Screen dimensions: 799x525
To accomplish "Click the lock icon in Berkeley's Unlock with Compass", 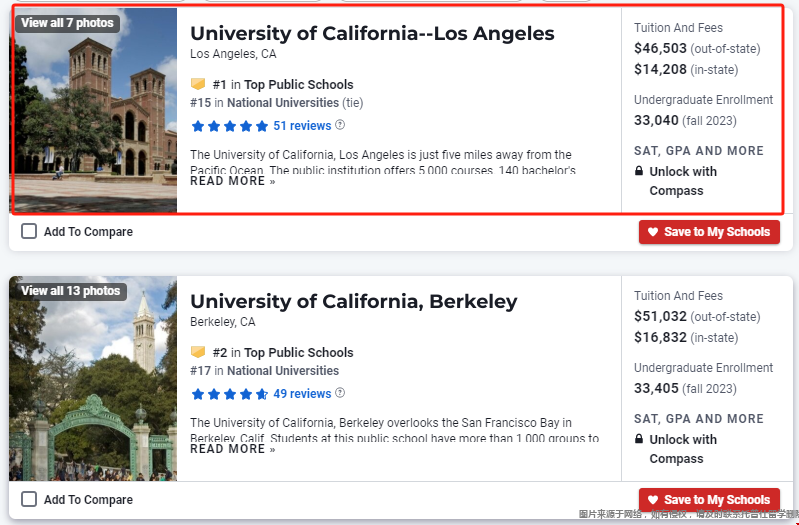I will click(x=638, y=439).
